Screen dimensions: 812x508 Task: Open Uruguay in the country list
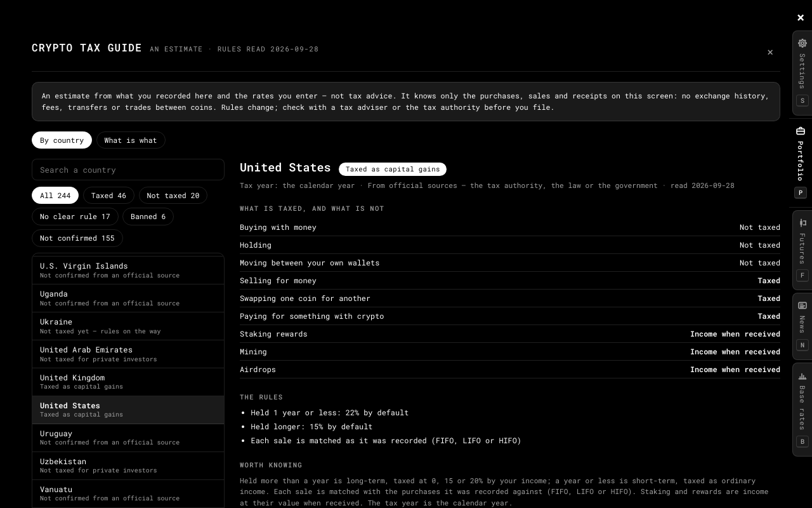[x=128, y=438]
